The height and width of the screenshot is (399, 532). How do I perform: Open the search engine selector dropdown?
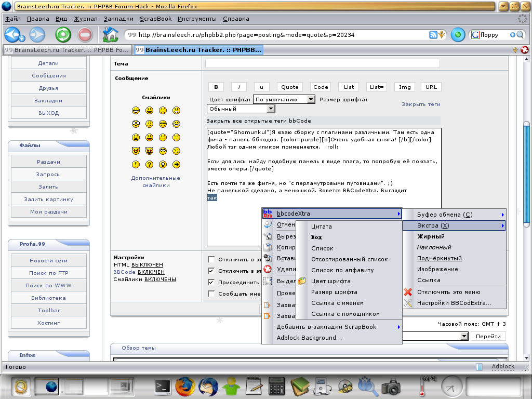point(476,35)
